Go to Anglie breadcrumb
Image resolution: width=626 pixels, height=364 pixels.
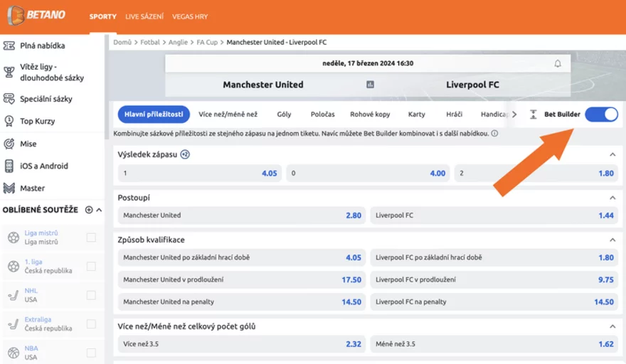(178, 43)
